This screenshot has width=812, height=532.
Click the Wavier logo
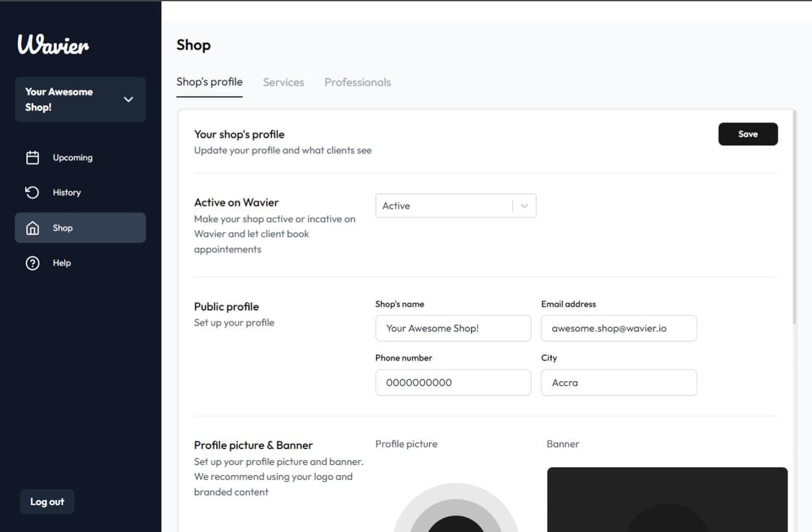coord(52,44)
